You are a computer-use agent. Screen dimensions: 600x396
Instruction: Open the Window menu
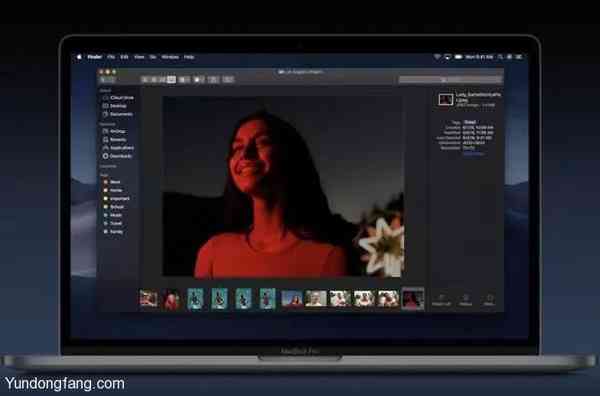tap(170, 57)
